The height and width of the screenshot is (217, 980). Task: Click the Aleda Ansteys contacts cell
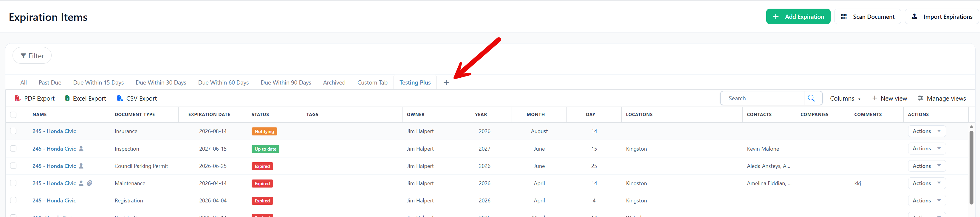(x=769, y=166)
